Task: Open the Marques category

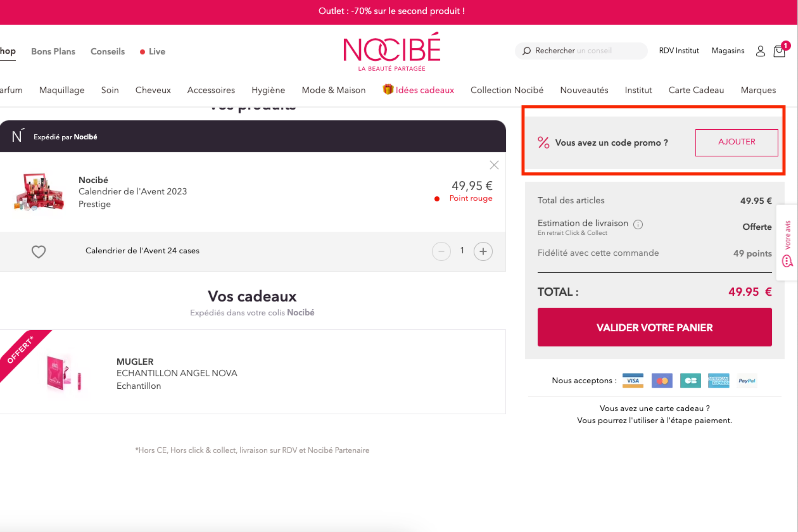Action: [x=758, y=90]
